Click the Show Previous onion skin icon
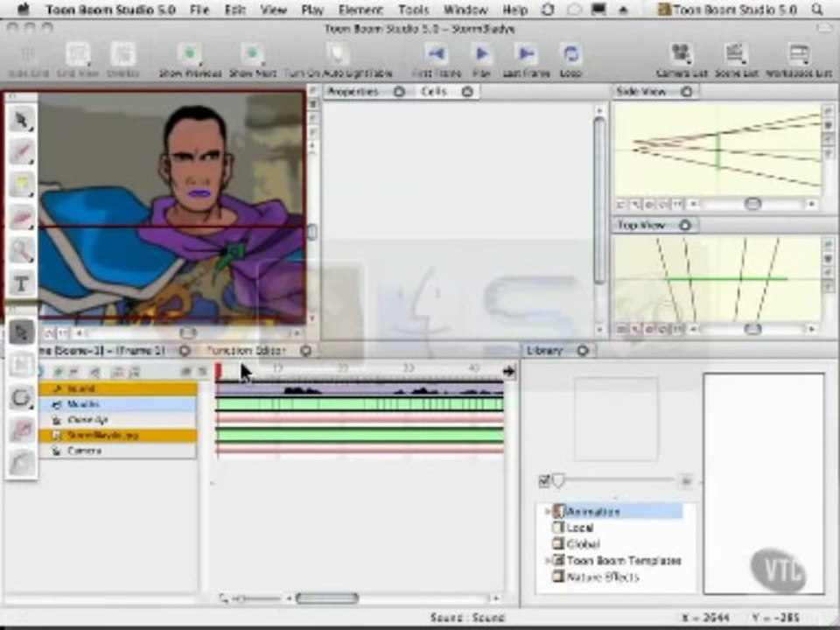This screenshot has width=840, height=630. click(190, 54)
